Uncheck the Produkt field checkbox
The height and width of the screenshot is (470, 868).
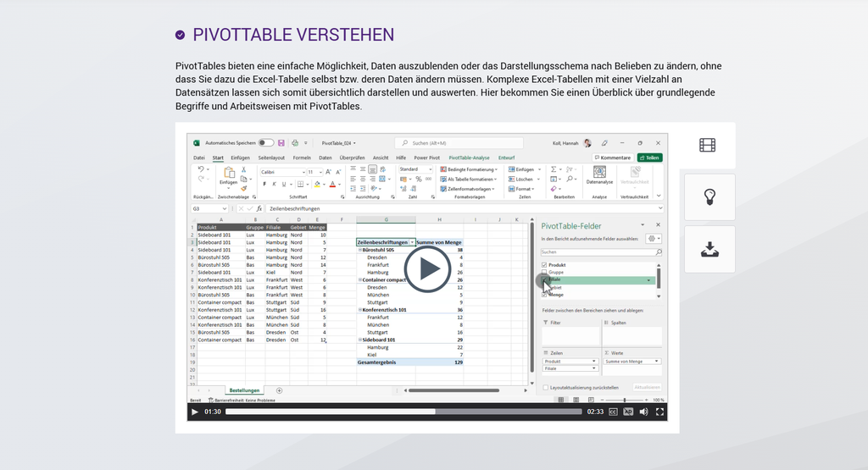[544, 265]
